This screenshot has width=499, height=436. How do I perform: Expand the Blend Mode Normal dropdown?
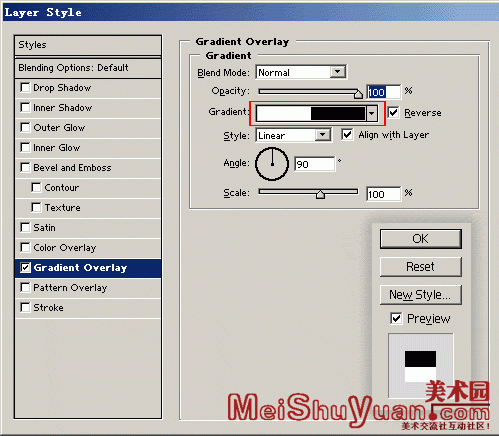pyautogui.click(x=337, y=72)
